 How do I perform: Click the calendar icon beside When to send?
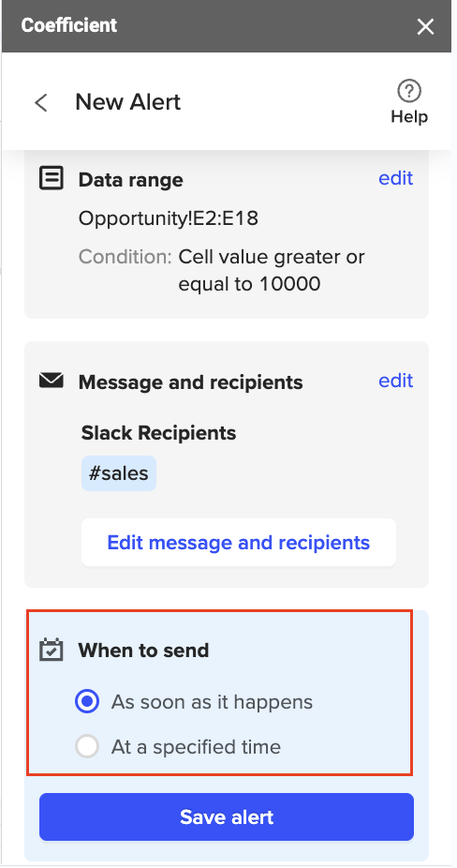coord(52,650)
